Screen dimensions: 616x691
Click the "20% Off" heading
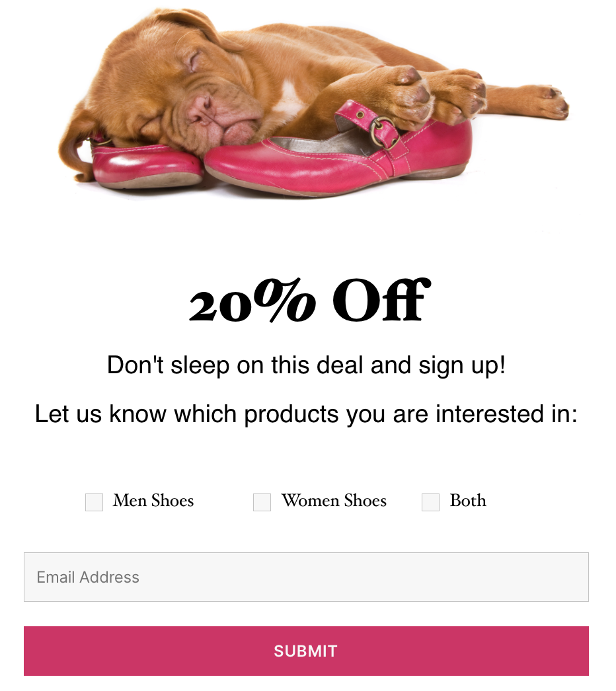(308, 302)
